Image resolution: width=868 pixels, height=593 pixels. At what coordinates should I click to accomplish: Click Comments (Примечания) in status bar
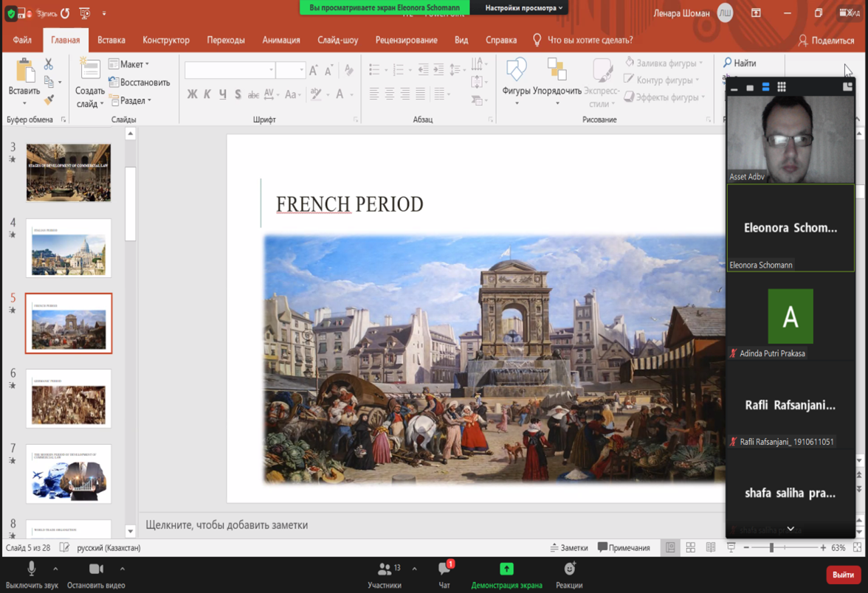624,547
